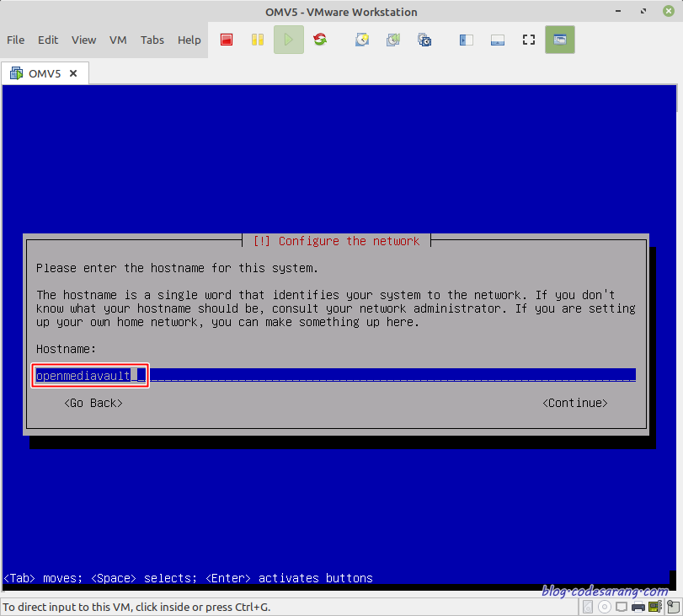Click the full screen mode icon
Image resolution: width=683 pixels, height=616 pixels.
point(529,40)
